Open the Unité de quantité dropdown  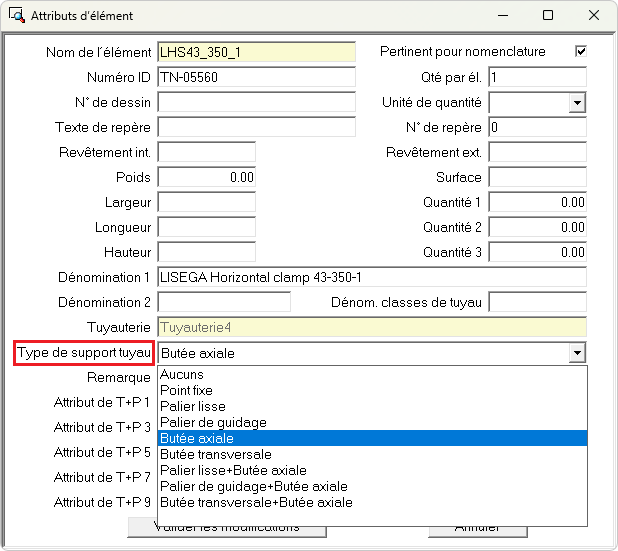[x=576, y=102]
